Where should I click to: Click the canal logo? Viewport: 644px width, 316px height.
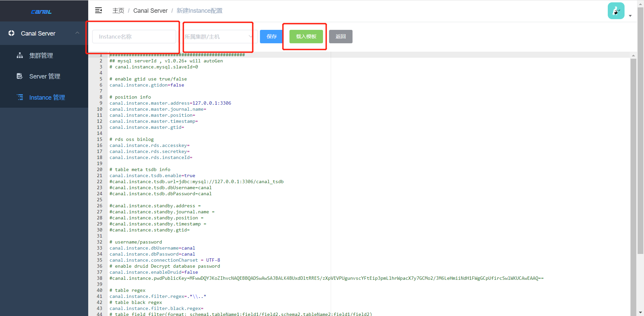tap(41, 12)
